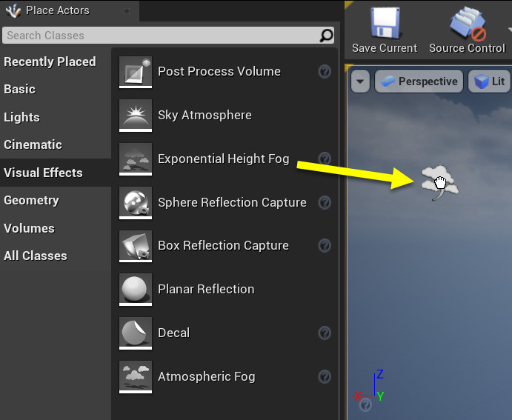Open the Lit view mode menu
Screen dimensions: 512x420
(x=490, y=81)
